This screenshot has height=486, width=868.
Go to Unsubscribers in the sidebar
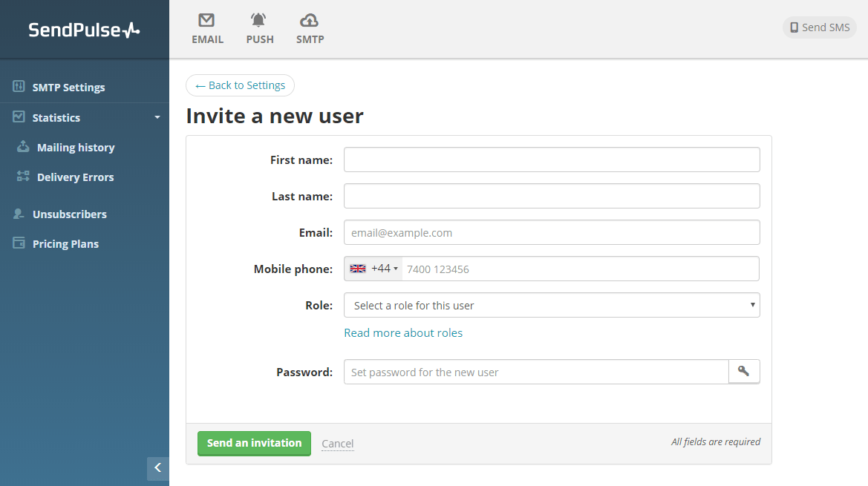pos(70,214)
